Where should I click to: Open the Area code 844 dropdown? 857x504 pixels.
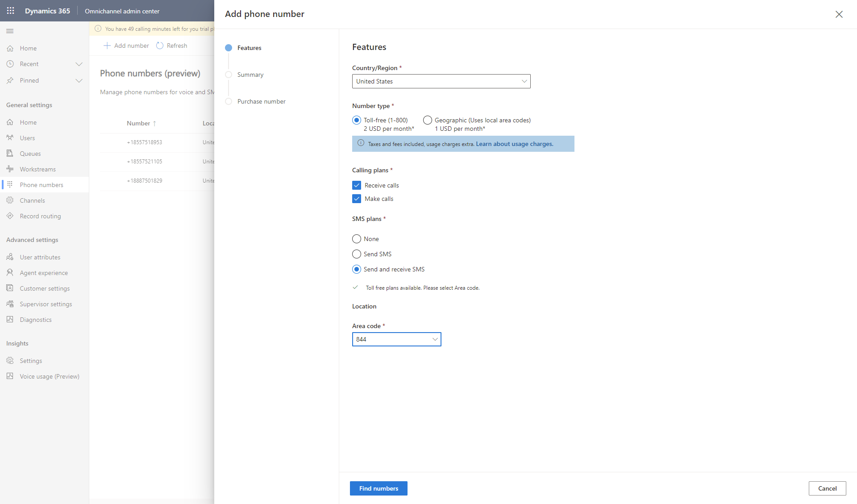435,339
